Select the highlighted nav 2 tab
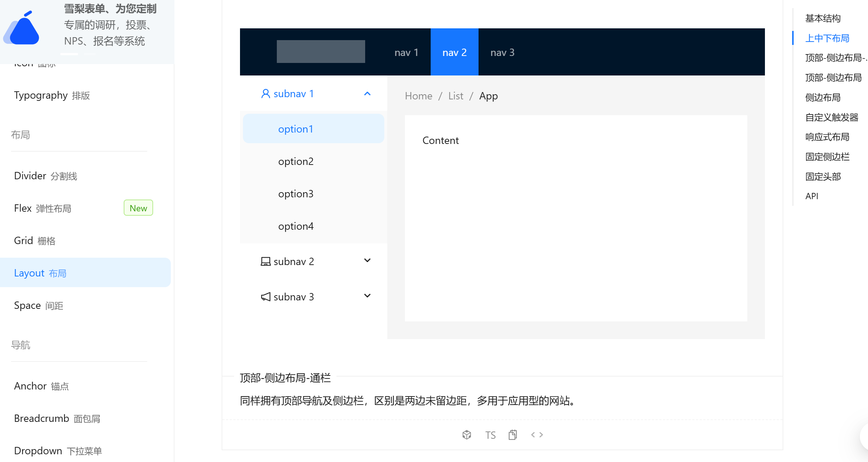 click(455, 52)
